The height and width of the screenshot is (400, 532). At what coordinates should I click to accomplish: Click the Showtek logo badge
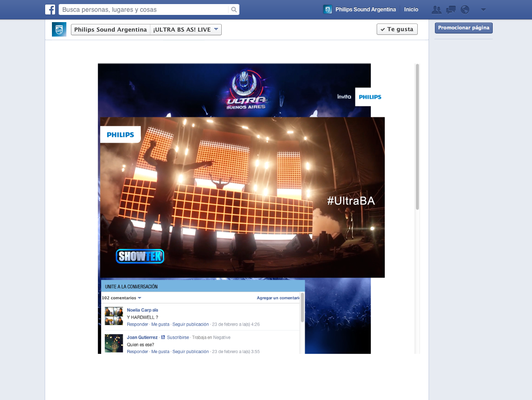pos(140,256)
